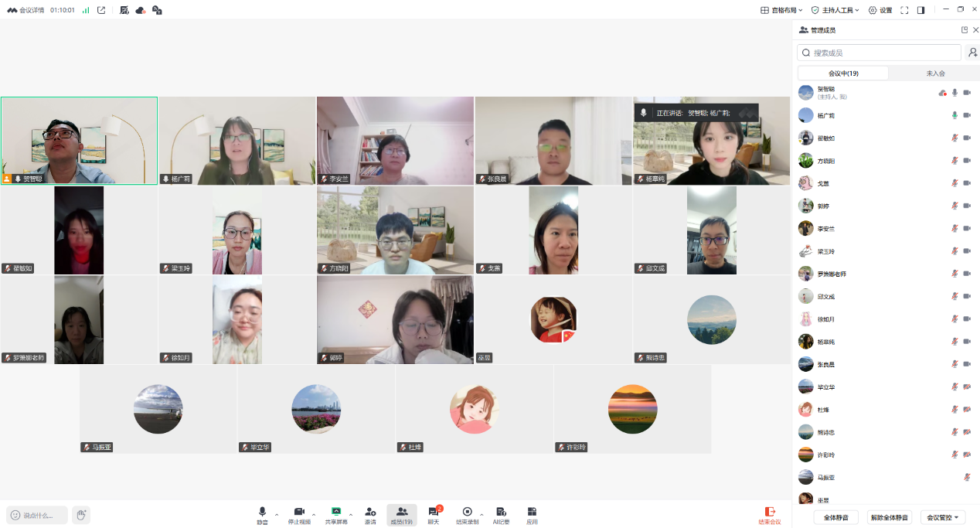Open the 主持人工具 host tools dropdown
This screenshot has width=980, height=528.
pos(835,10)
